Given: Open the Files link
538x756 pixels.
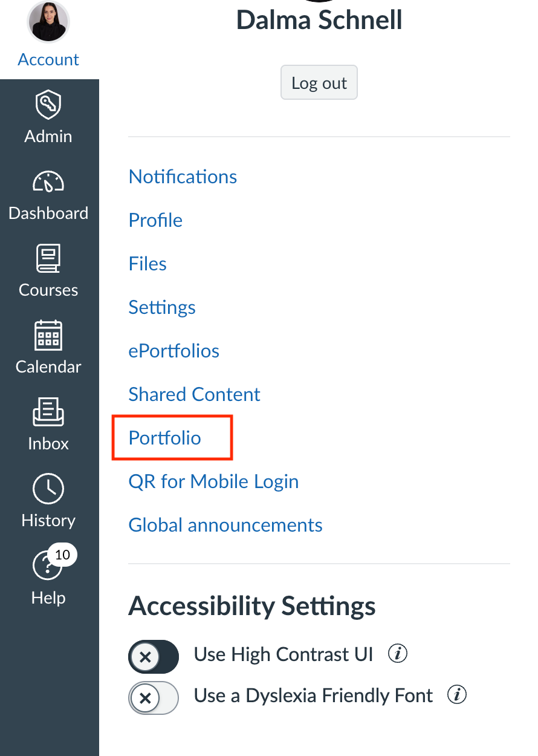Looking at the screenshot, I should point(147,264).
